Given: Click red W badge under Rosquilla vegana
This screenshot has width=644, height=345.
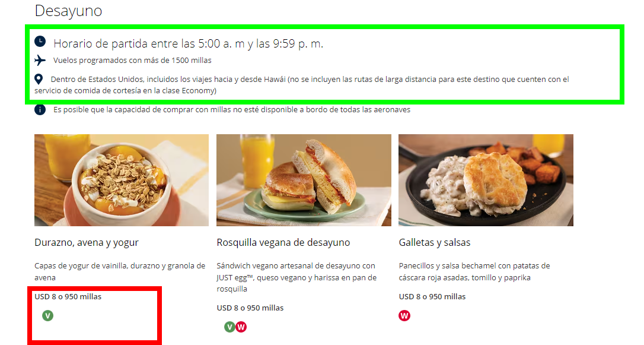Looking at the screenshot, I should tap(241, 327).
